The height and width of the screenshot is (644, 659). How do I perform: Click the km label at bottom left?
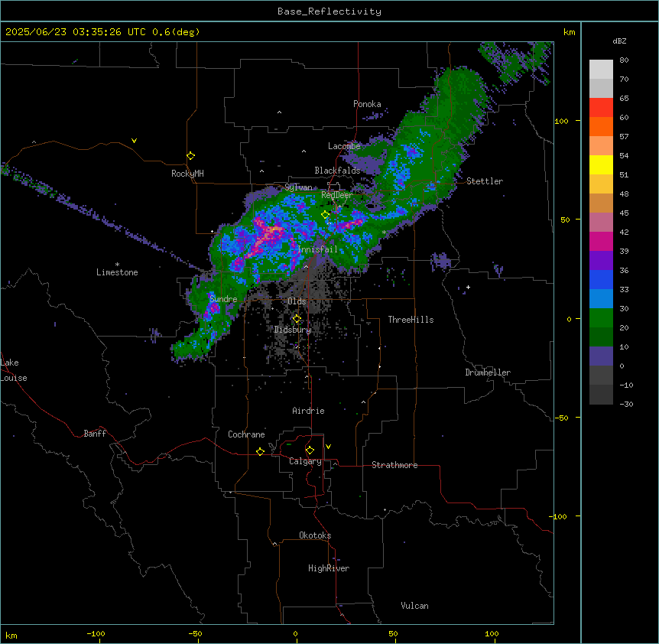pyautogui.click(x=11, y=635)
